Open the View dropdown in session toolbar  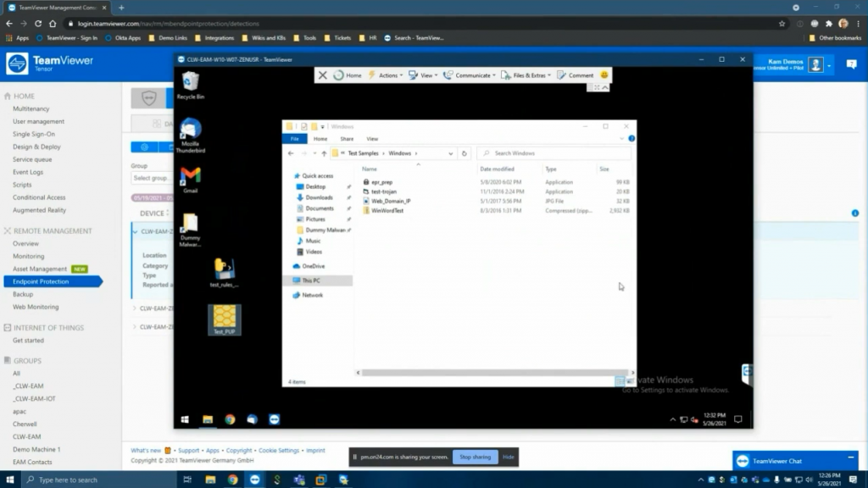[x=424, y=75]
